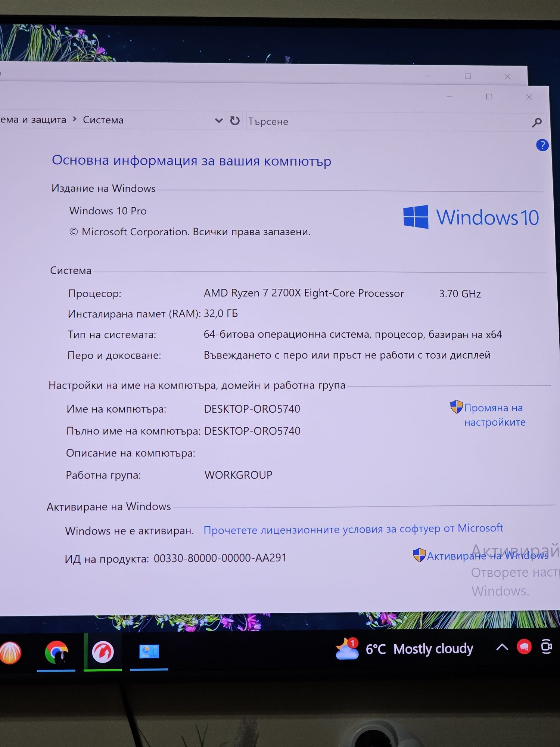Image resolution: width=560 pixels, height=747 pixels.
Task: Open Google Chrome from taskbar
Action: point(56,652)
